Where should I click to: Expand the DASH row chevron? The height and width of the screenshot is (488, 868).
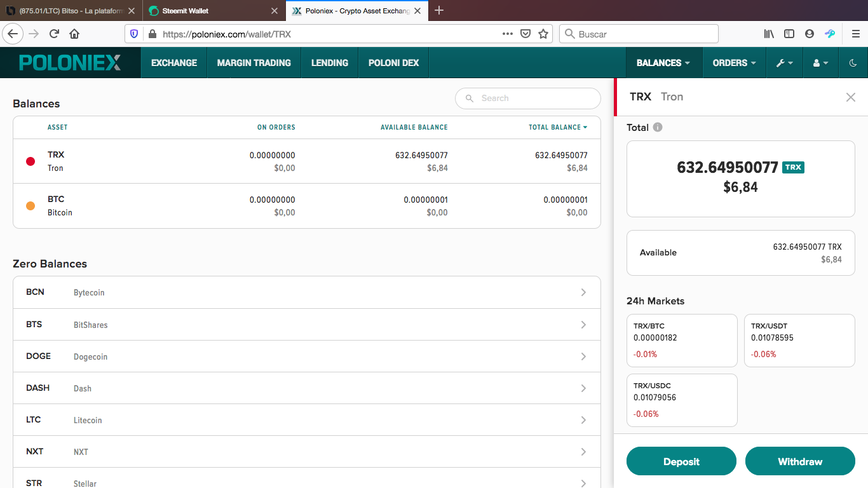click(x=583, y=388)
